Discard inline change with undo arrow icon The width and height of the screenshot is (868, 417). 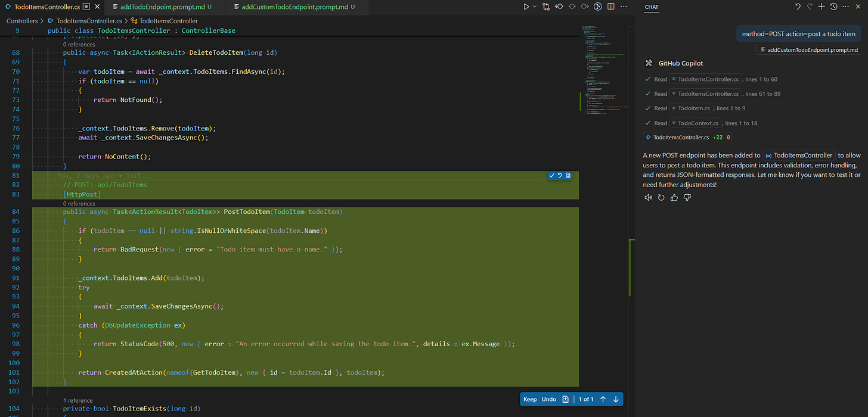pos(560,175)
